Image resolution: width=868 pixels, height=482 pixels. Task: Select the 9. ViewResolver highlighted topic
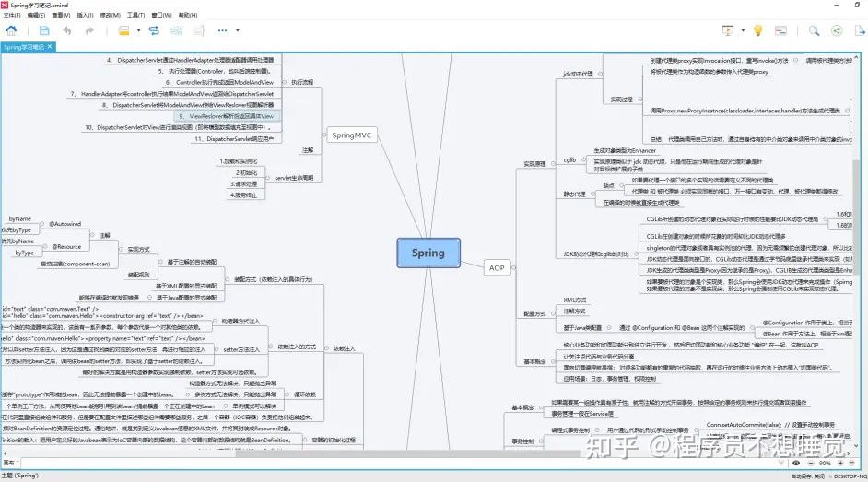[x=226, y=116]
